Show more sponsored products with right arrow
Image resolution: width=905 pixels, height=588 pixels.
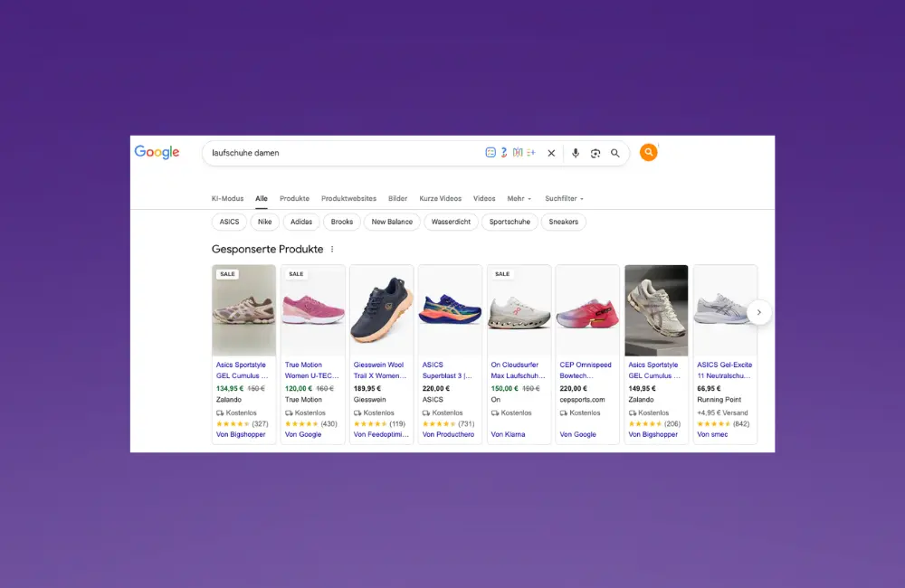click(x=759, y=312)
